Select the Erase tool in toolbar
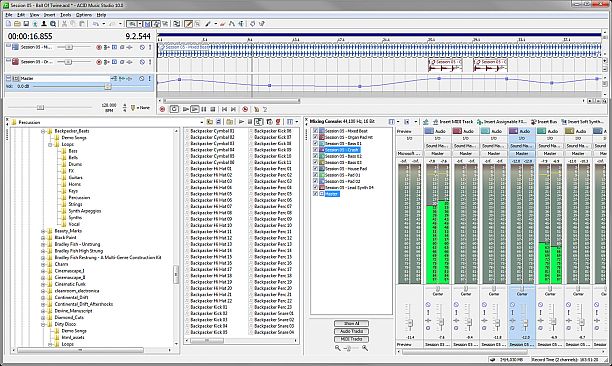Screen dimensions: 612x366 (223, 24)
